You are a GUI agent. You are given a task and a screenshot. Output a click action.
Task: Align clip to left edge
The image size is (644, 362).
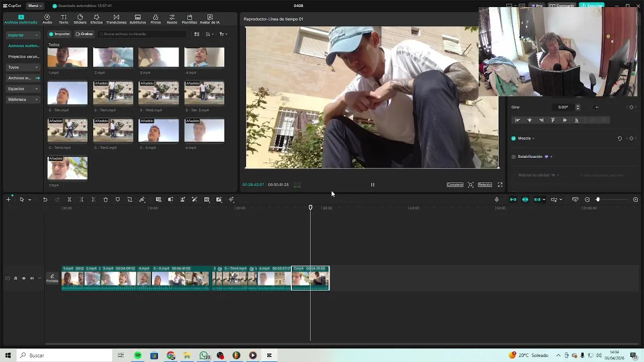tap(517, 120)
